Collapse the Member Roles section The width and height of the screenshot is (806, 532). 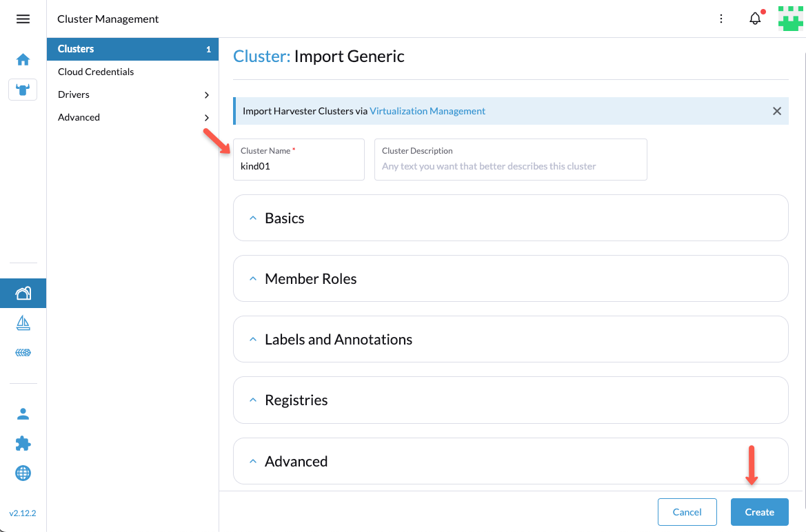point(253,278)
